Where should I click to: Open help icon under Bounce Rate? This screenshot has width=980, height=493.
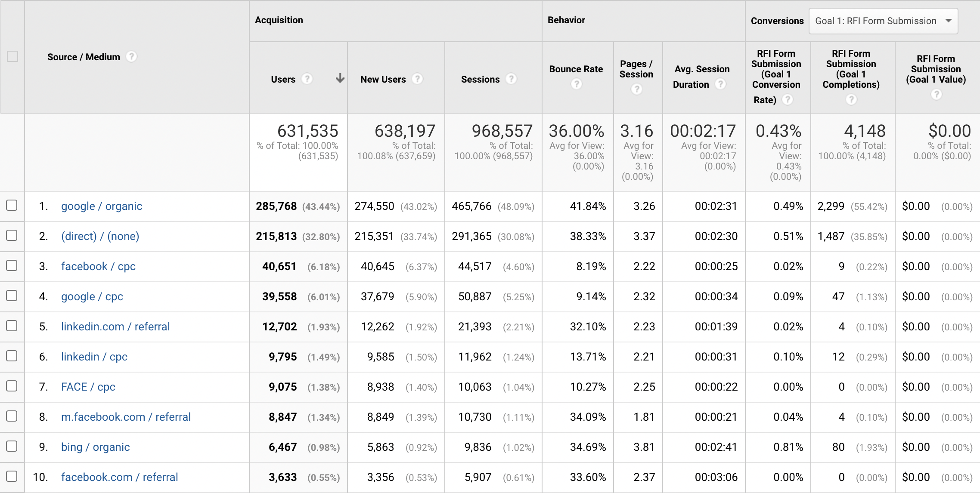(x=576, y=84)
